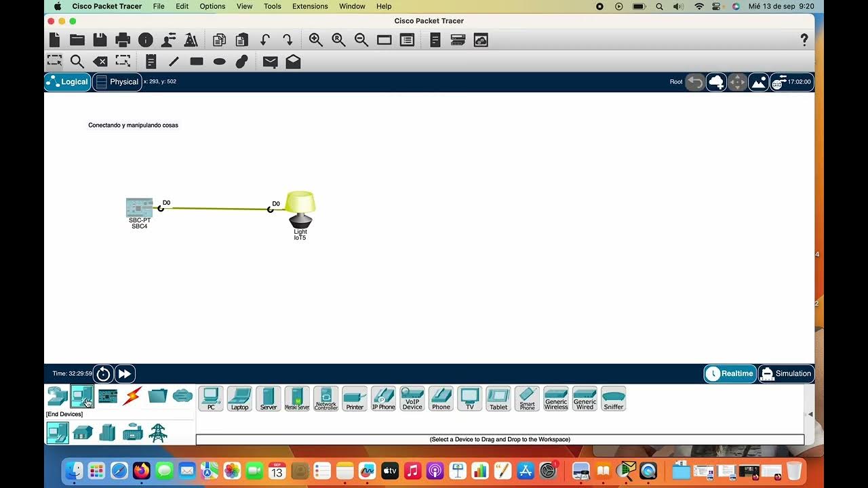Open the Activity Wizard icon

click(169, 40)
